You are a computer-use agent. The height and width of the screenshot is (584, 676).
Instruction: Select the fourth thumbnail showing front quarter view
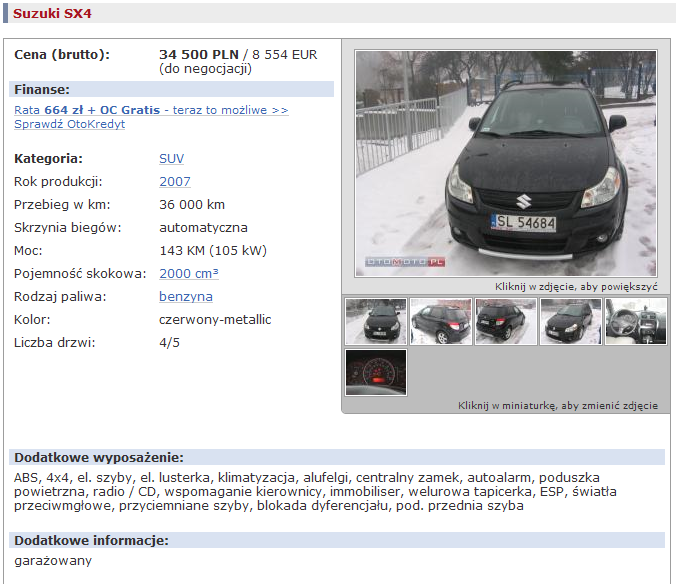[x=571, y=322]
